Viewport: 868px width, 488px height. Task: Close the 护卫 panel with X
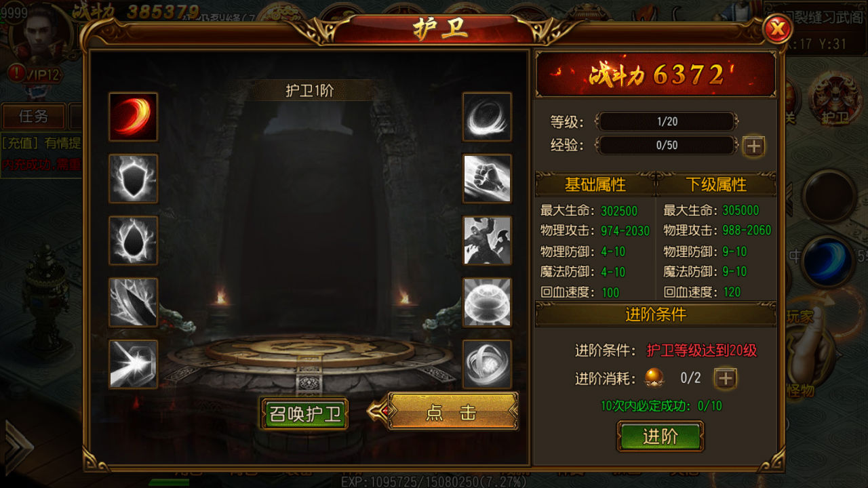click(778, 29)
